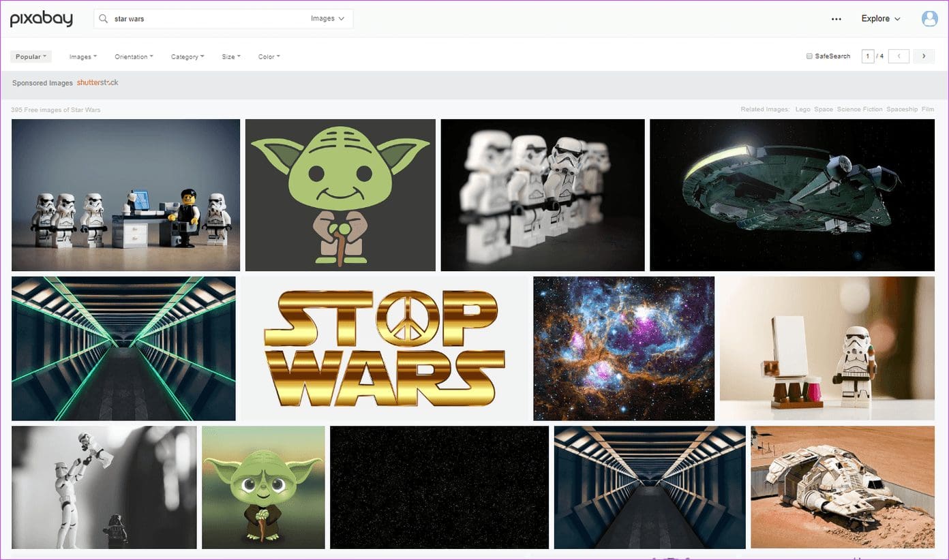
Task: Open the green neon corridor image
Action: coord(123,348)
